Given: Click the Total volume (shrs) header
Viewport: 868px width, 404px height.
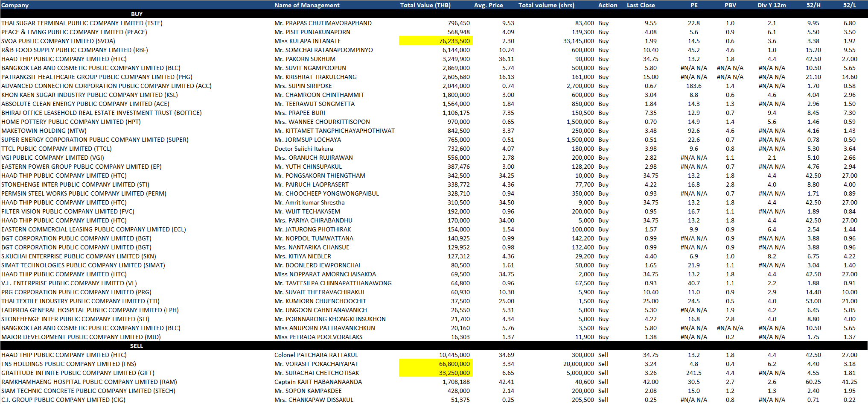Looking at the screenshot, I should 546,5.
